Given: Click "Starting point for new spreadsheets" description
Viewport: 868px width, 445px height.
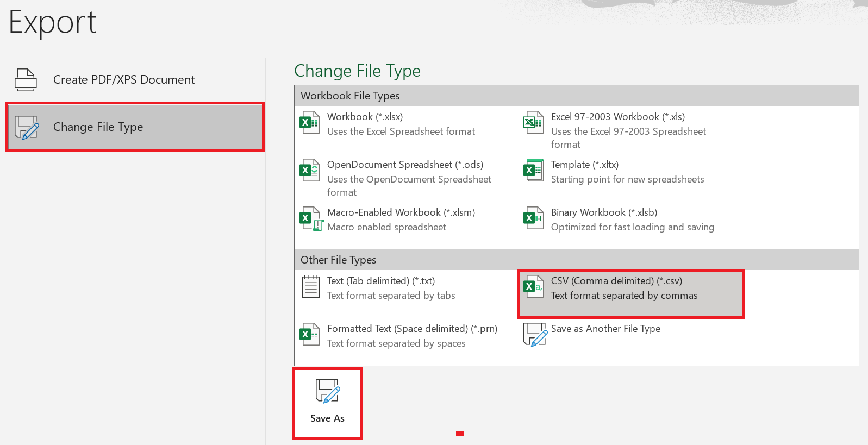Looking at the screenshot, I should 627,179.
